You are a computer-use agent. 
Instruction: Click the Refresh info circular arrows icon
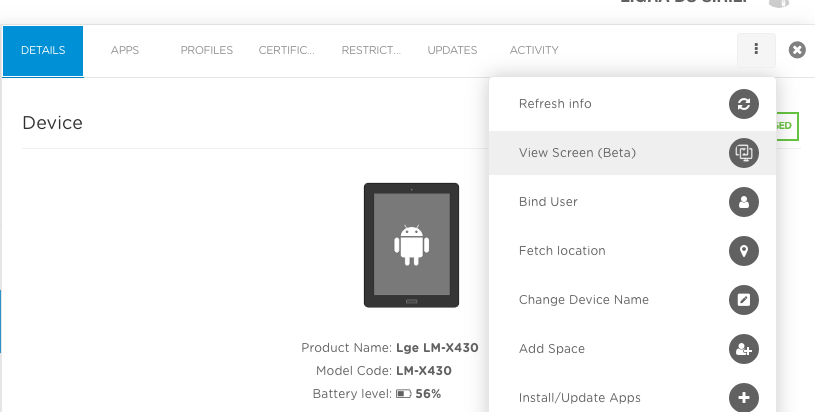point(744,104)
